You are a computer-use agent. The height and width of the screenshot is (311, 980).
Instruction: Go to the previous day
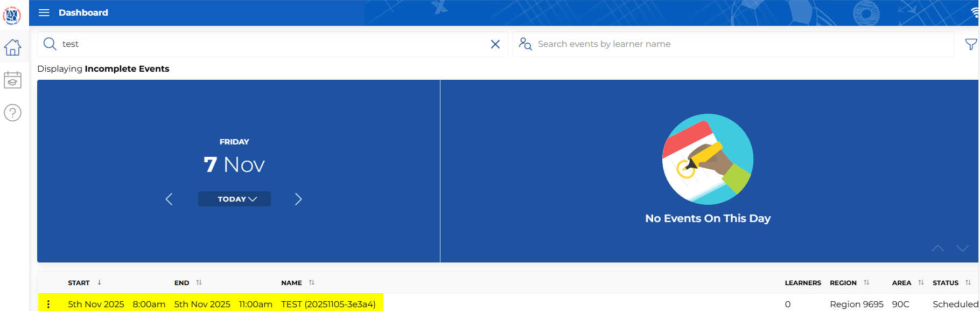point(169,199)
